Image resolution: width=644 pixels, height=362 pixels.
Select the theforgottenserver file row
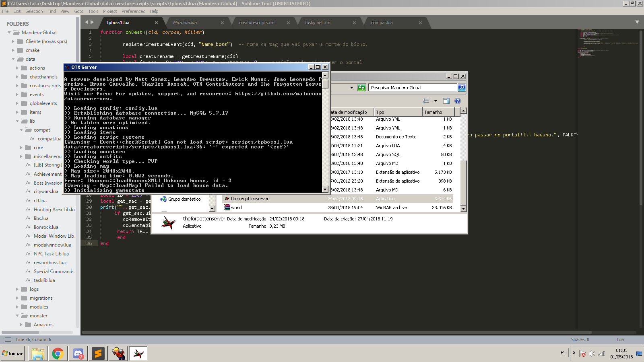(x=338, y=199)
